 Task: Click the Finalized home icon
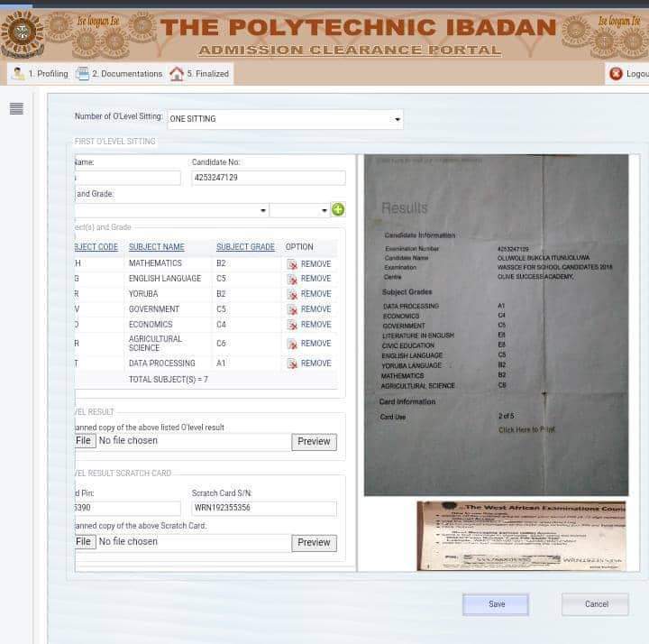point(177,74)
